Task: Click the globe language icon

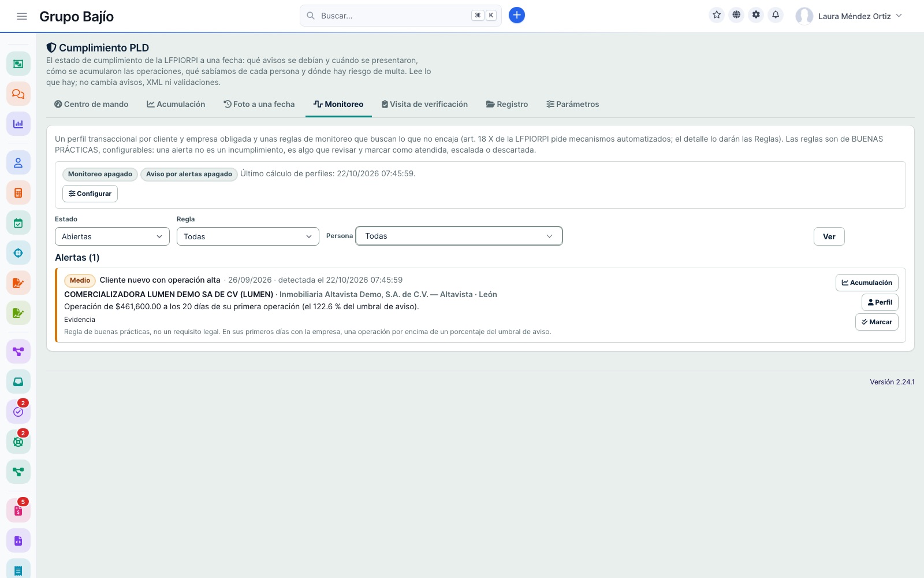Action: tap(736, 15)
